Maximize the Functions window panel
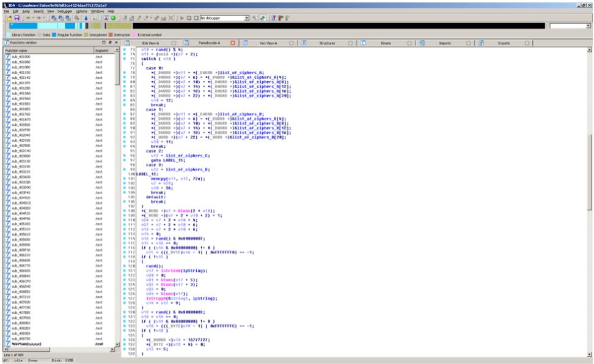594x364 pixels. 104,42
